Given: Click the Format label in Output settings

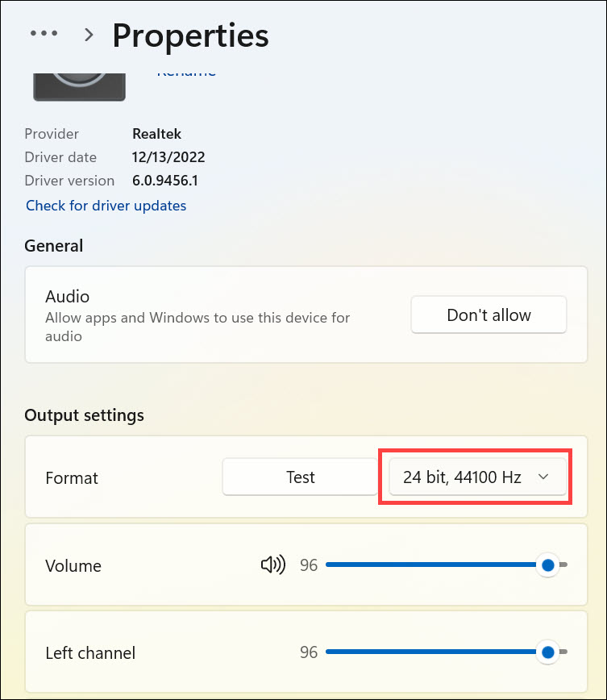Looking at the screenshot, I should coord(72,478).
